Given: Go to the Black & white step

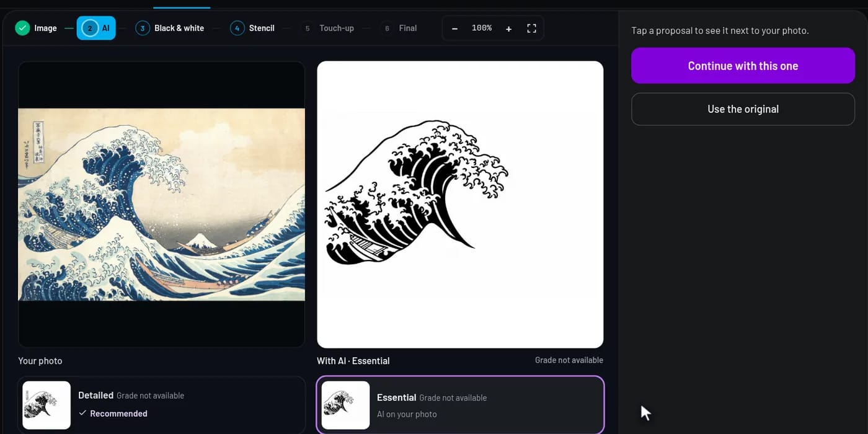Looking at the screenshot, I should (170, 28).
